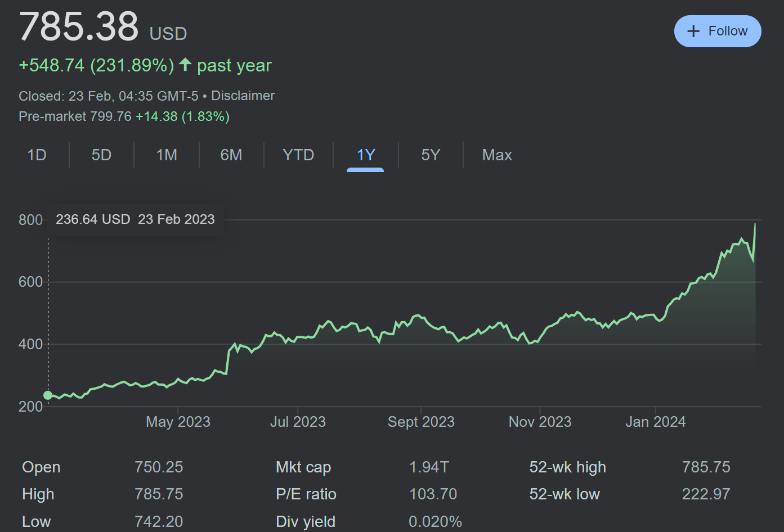Click the P/E ratio label
This screenshot has height=532, width=784.
(x=306, y=494)
